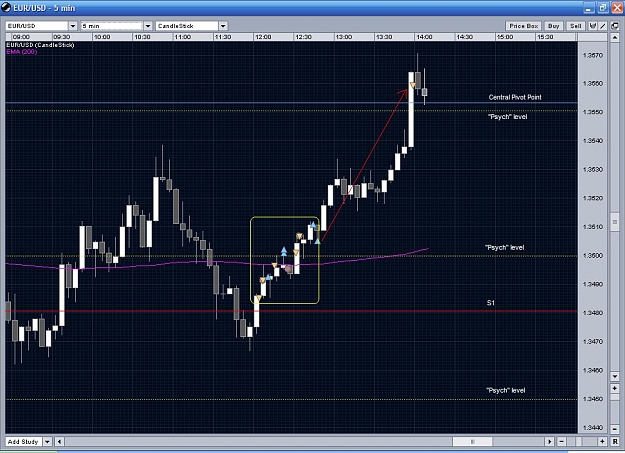This screenshot has width=625, height=453.
Task: Click the 14:00 time axis label
Action: point(424,37)
